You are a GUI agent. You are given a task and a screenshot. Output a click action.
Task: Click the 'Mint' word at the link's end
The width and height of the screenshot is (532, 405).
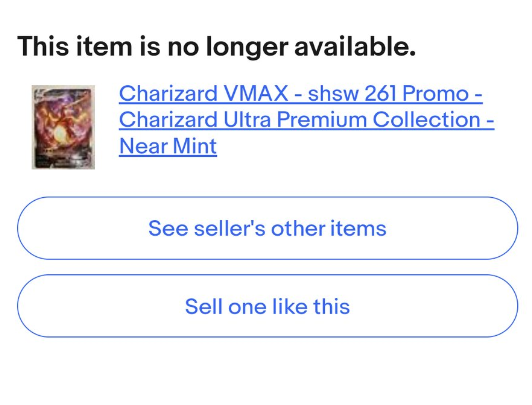tap(195, 146)
